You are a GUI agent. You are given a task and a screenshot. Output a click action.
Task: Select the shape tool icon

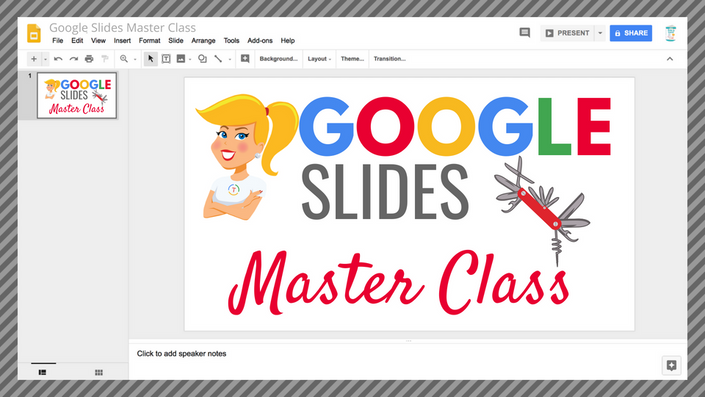point(202,59)
